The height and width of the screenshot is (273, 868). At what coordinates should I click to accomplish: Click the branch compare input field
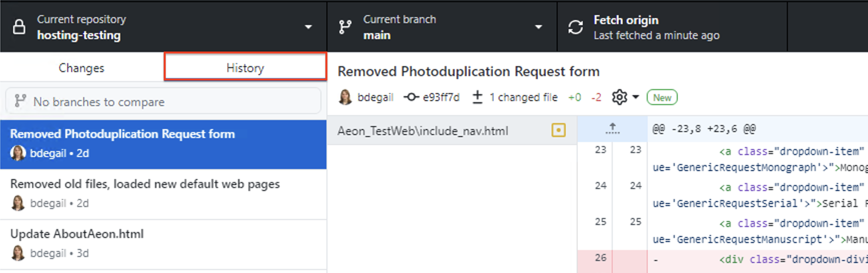click(x=163, y=101)
